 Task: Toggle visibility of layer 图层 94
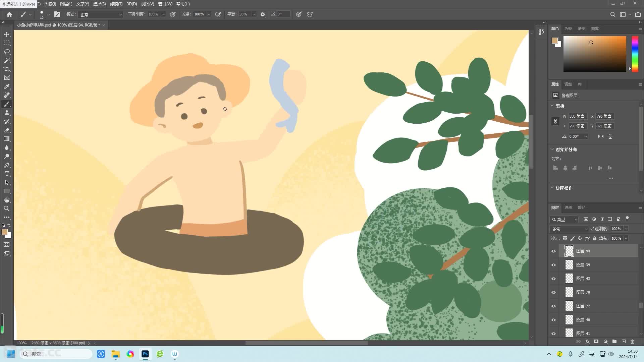(x=554, y=251)
